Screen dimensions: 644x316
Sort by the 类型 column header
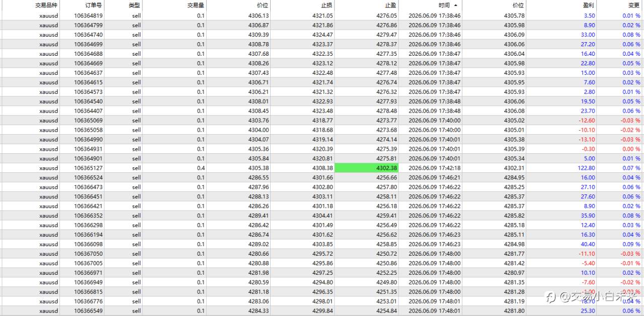[134, 6]
